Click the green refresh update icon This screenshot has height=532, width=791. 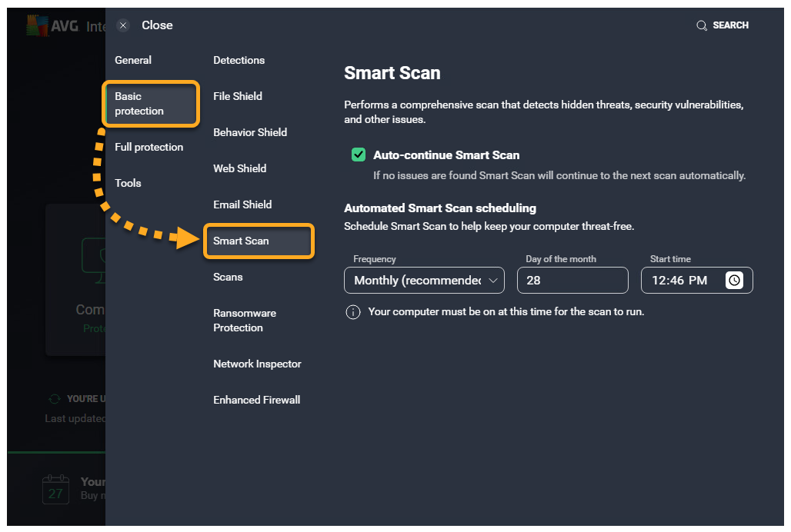[54, 399]
